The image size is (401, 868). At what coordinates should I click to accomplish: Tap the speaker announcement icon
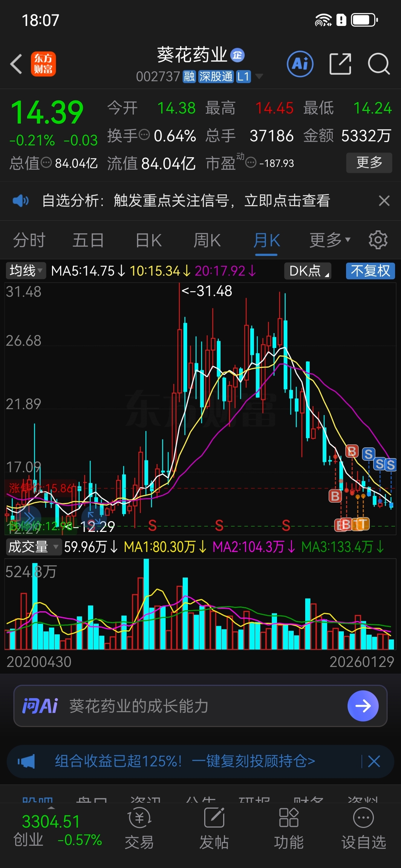point(20,201)
